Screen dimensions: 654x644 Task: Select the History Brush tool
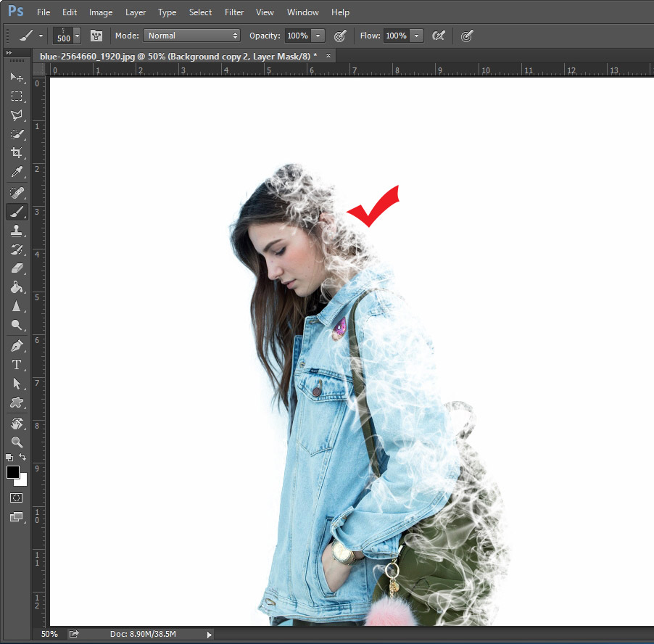pyautogui.click(x=17, y=249)
